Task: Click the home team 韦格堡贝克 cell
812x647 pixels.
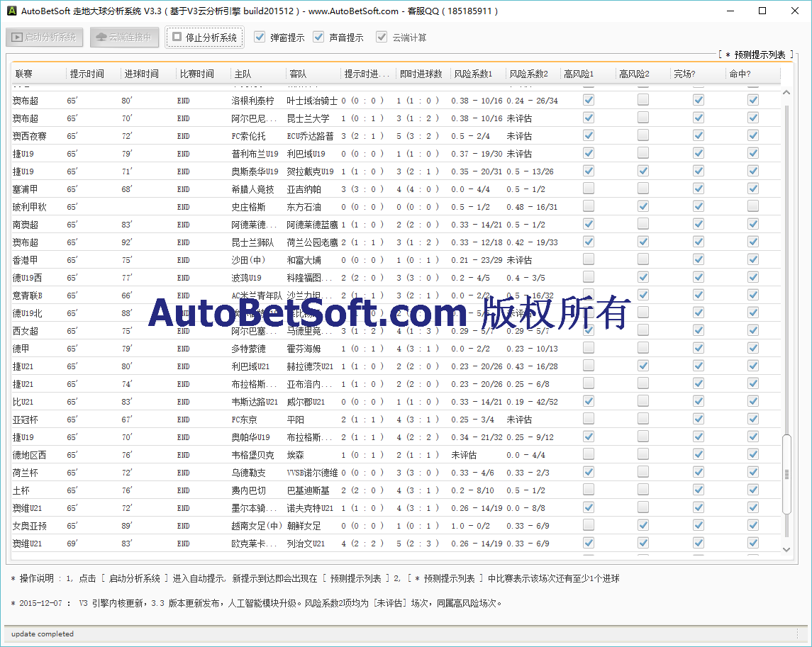Action: (252, 455)
